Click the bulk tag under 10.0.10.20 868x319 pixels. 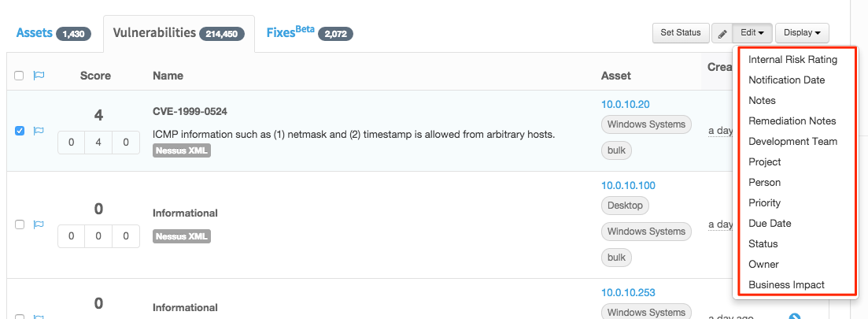point(616,150)
